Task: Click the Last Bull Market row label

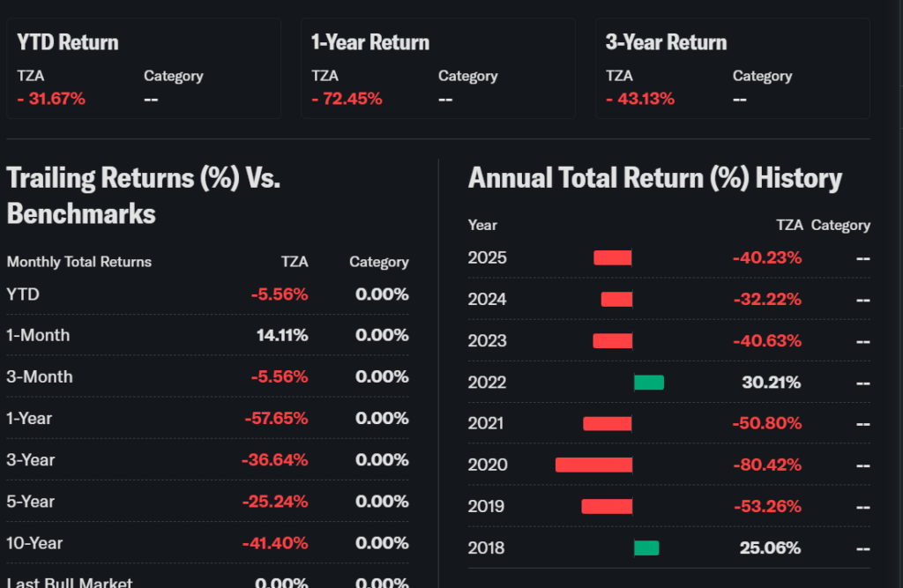Action: [70, 583]
